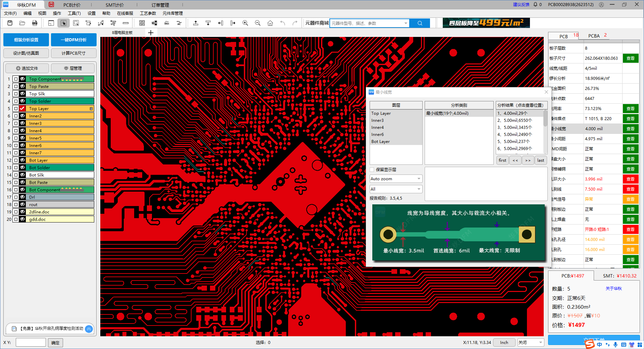Click the 层管理 button
This screenshot has height=349, width=644.
click(x=73, y=68)
